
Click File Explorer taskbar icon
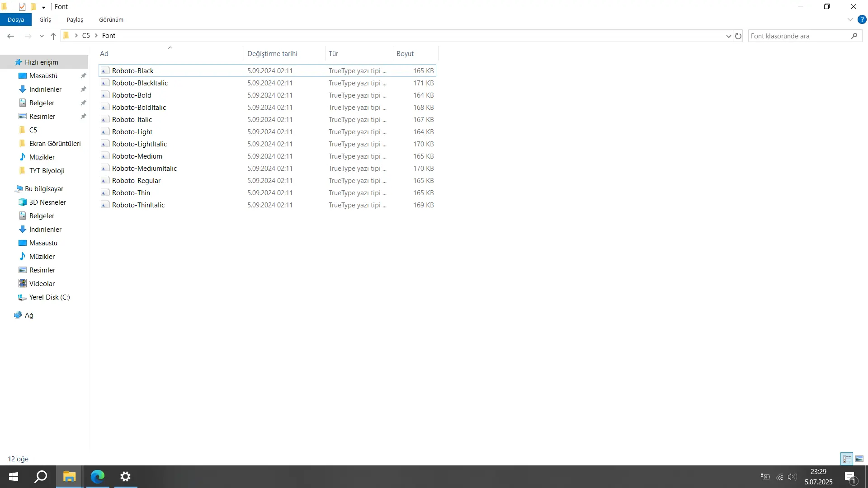click(69, 477)
